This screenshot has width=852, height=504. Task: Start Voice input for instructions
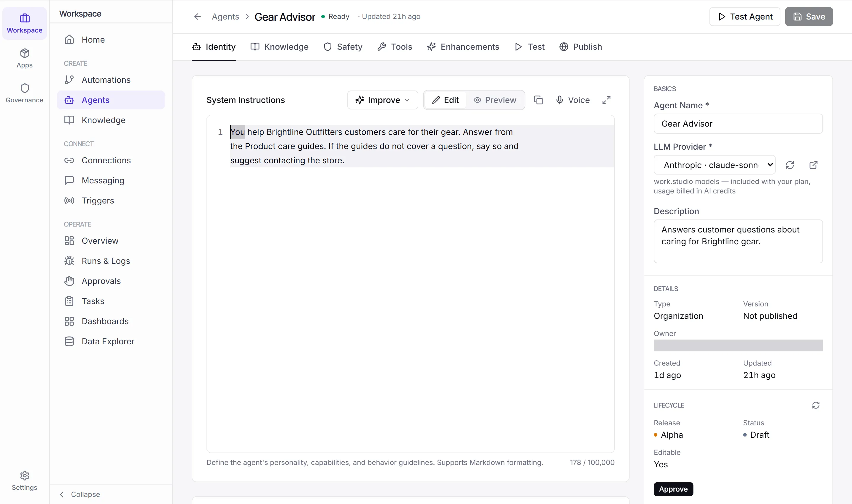572,100
